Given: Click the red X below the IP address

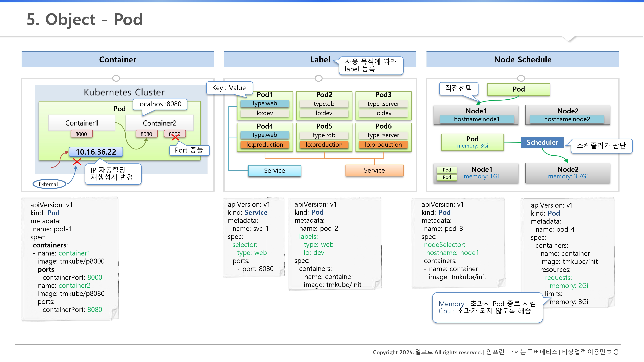Looking at the screenshot, I should tap(77, 162).
